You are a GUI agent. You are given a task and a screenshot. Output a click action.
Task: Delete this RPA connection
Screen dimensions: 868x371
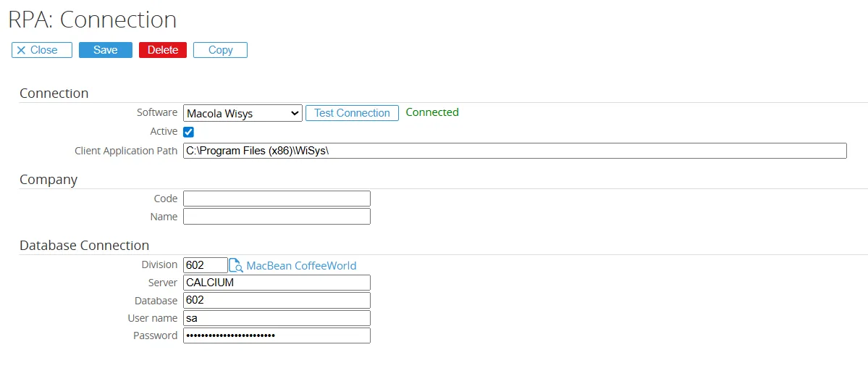click(163, 50)
